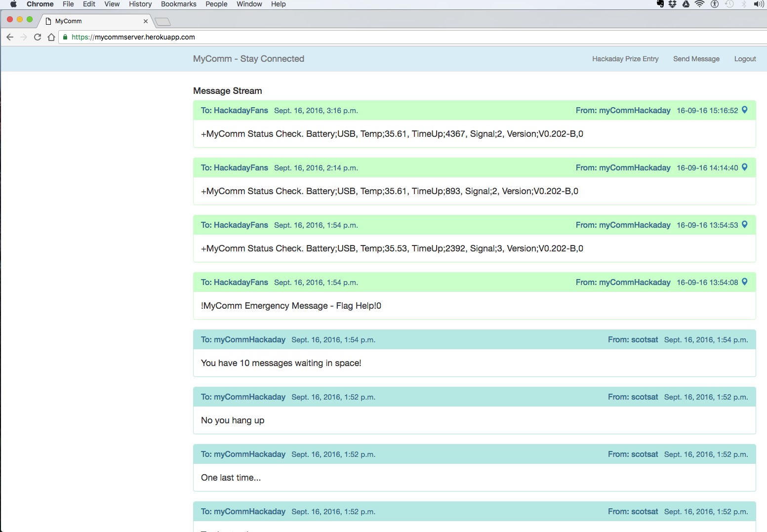
Task: Open location pin for 14:14:40 message
Action: [x=745, y=167]
